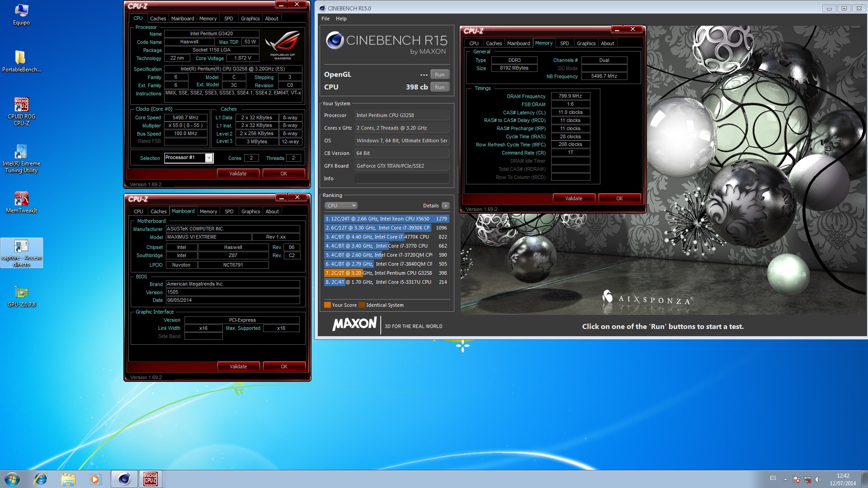
Task: Click Validate in the top-left CPU-Z window
Action: point(238,174)
